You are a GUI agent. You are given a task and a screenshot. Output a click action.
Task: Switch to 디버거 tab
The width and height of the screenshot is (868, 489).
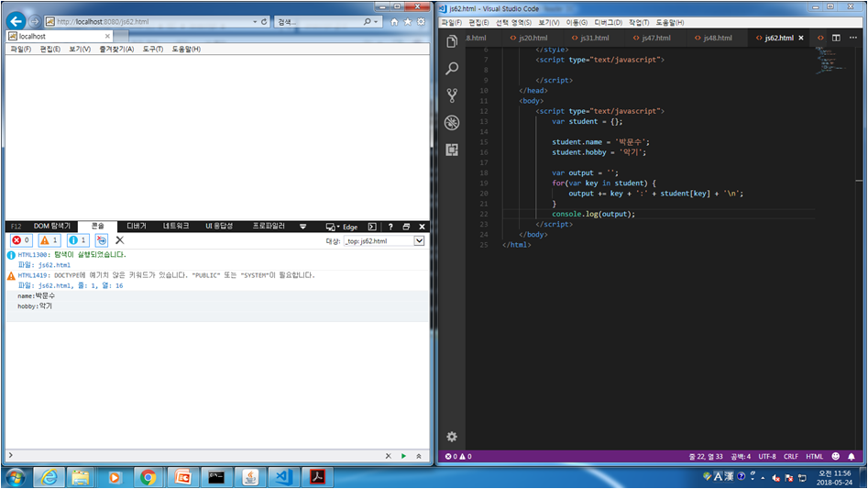(137, 226)
